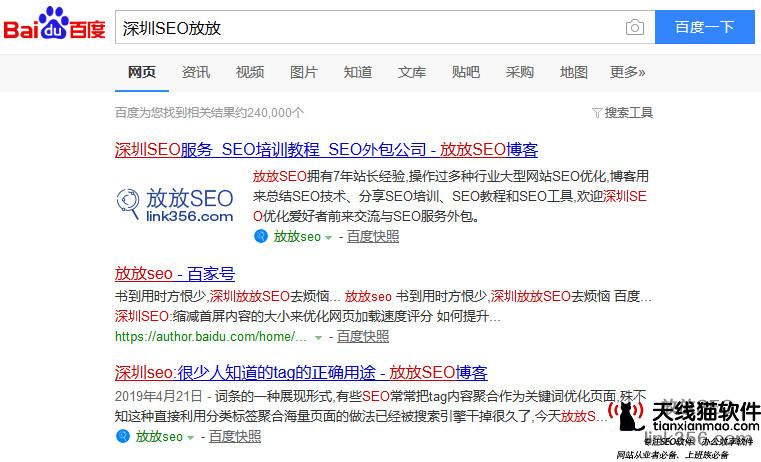
Task: Go to the 文库 tab
Action: click(x=412, y=72)
